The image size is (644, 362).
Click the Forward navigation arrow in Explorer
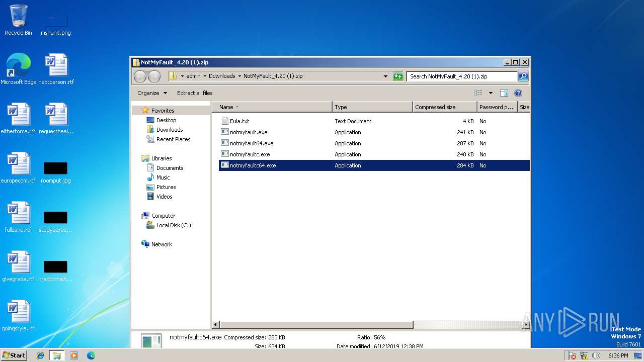tap(154, 76)
